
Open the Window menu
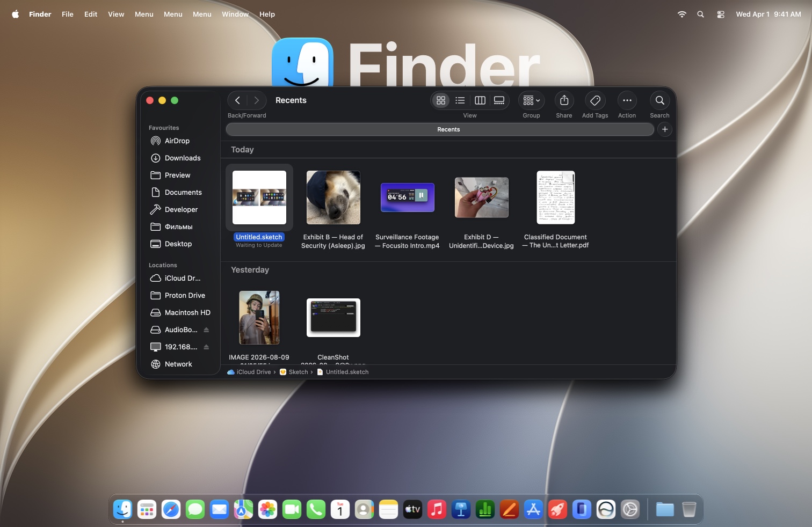coord(235,14)
